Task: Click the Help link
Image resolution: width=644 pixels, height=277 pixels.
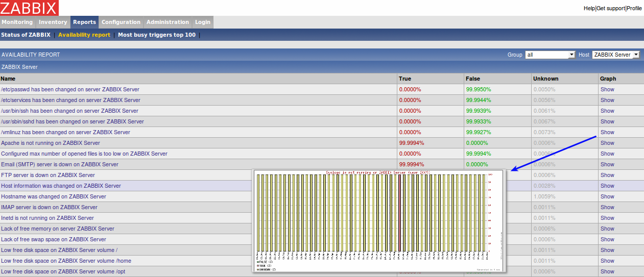Action: pyautogui.click(x=589, y=9)
